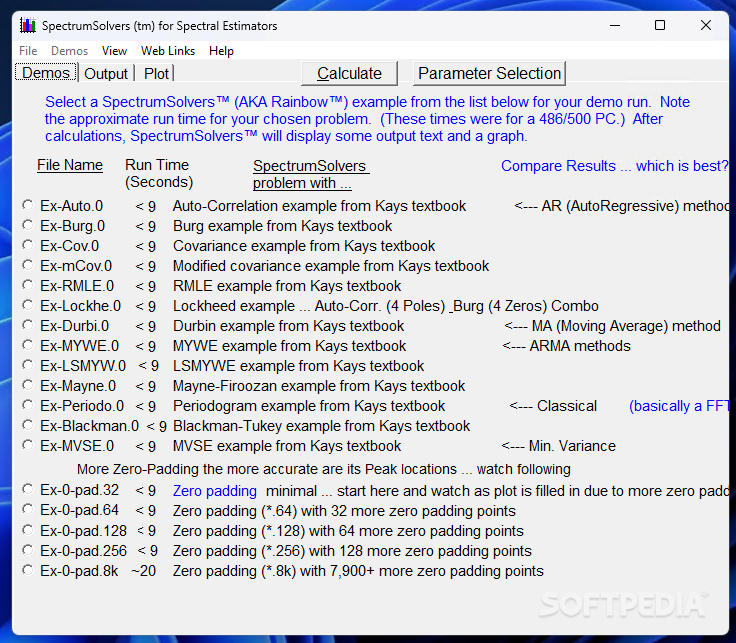Choose the Ex-Lockhe.0 radio button
Image resolution: width=736 pixels, height=643 pixels.
[x=28, y=305]
